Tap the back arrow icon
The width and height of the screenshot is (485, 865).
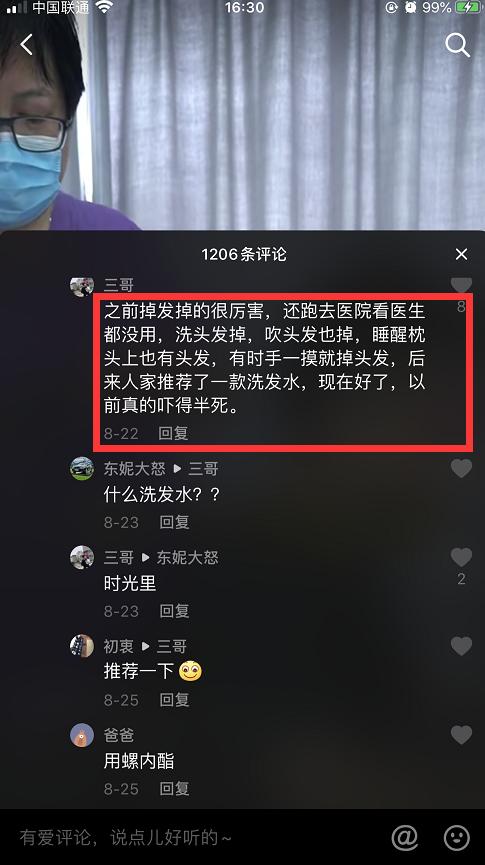pos(26,45)
